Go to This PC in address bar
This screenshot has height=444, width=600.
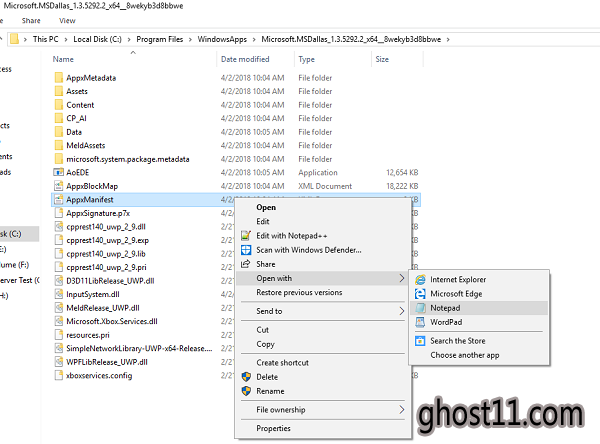click(46, 39)
